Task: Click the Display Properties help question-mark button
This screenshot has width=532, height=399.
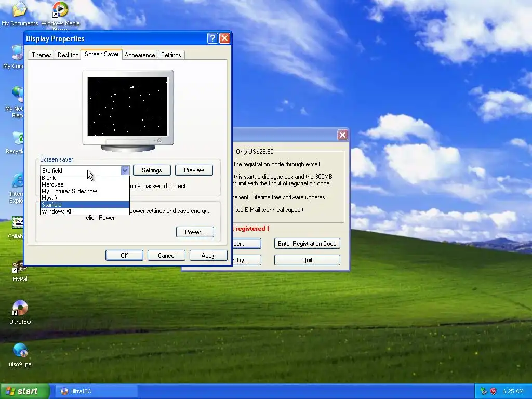Action: pos(212,38)
